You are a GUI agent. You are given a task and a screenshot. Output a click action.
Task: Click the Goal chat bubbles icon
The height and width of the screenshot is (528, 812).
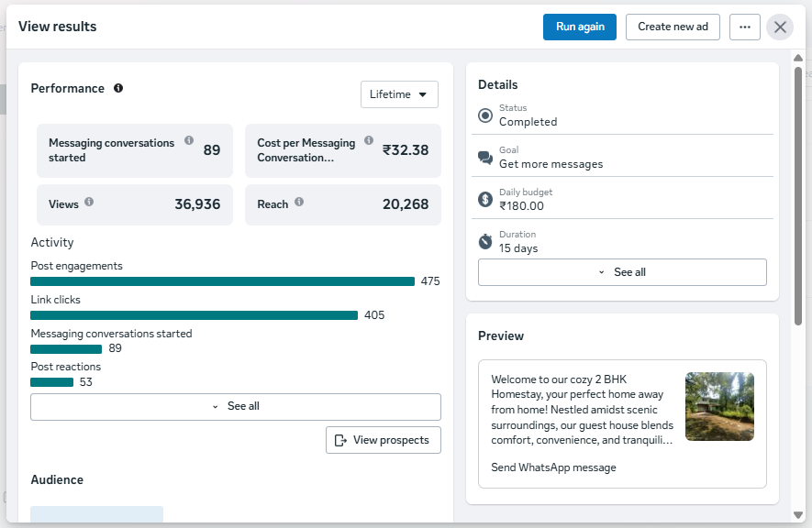click(x=485, y=158)
